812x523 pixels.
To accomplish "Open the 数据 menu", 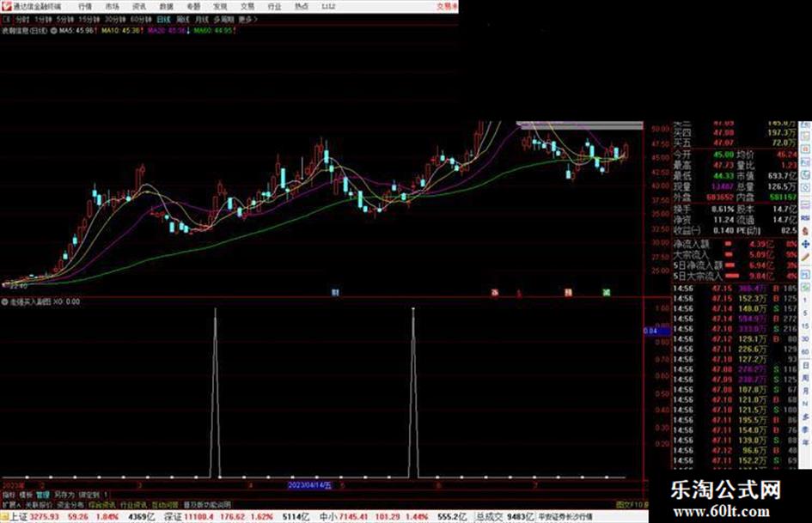I will (x=166, y=6).
